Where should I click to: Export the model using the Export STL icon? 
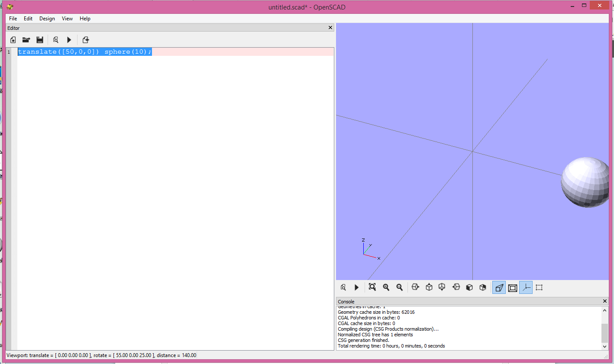[x=85, y=40]
